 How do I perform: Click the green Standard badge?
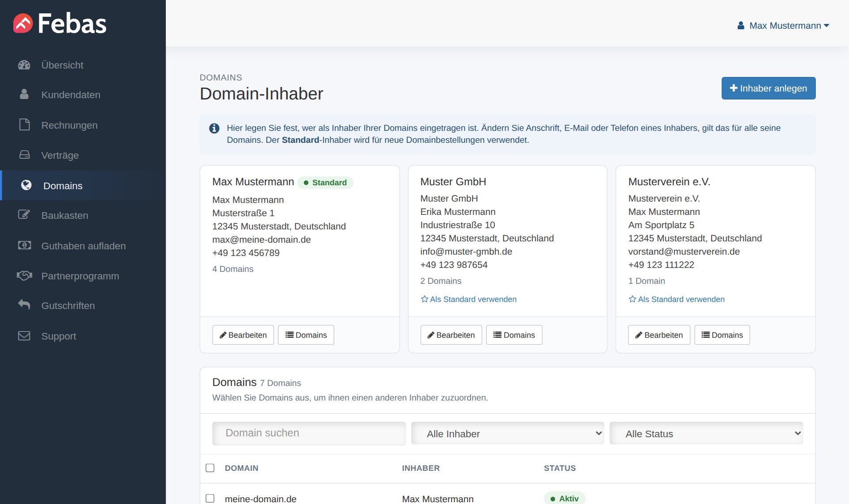tap(325, 182)
